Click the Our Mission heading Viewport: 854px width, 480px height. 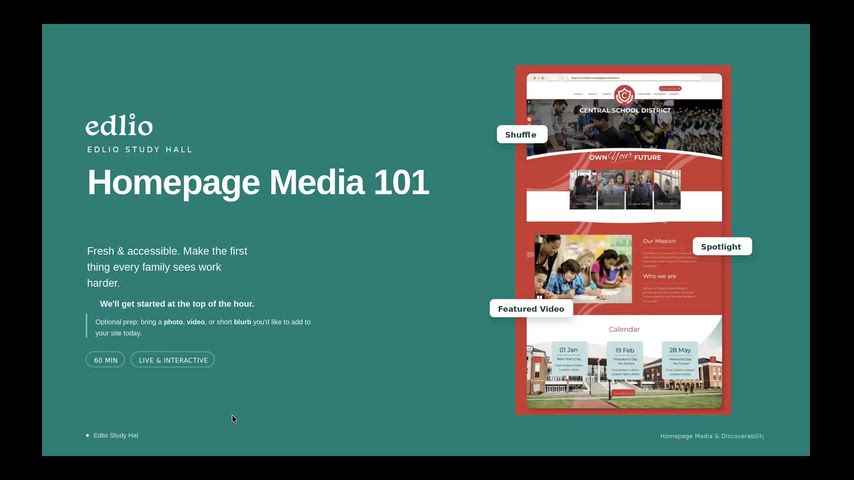(659, 241)
